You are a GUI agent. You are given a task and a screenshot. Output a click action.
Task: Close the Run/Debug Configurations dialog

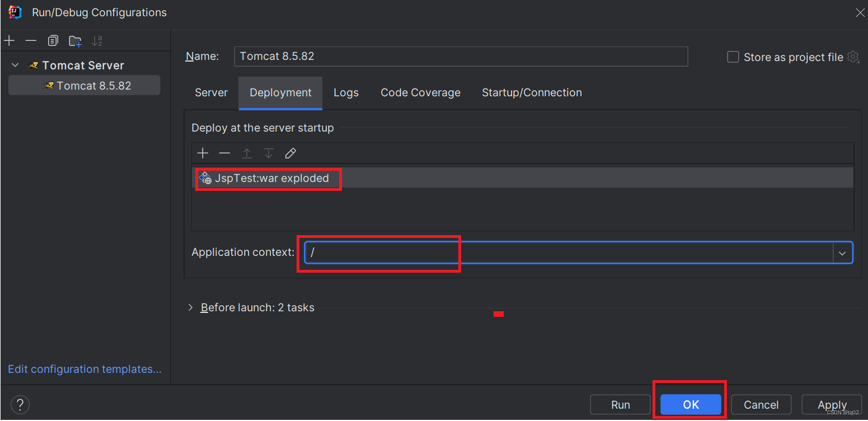click(860, 12)
